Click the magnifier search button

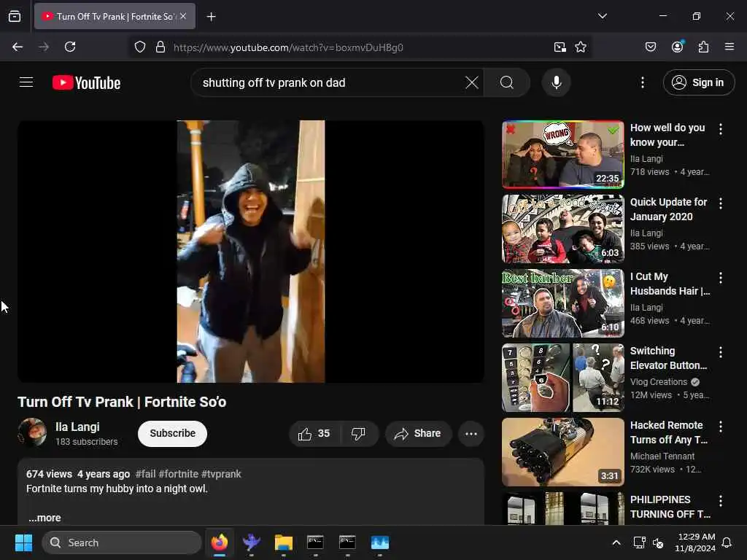pos(507,82)
